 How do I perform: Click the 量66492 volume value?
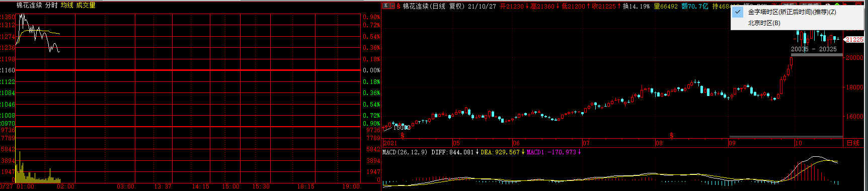665,6
